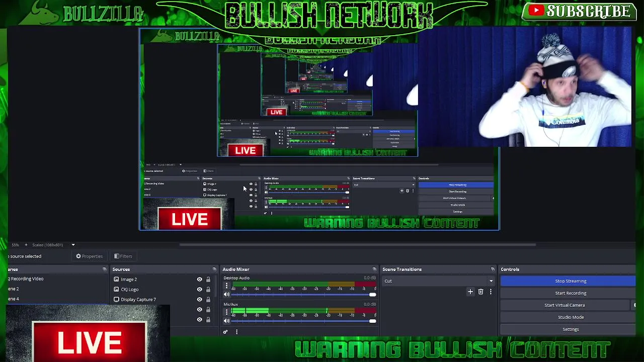
Task: Click the image icon of Image 2
Action: [x=116, y=280]
